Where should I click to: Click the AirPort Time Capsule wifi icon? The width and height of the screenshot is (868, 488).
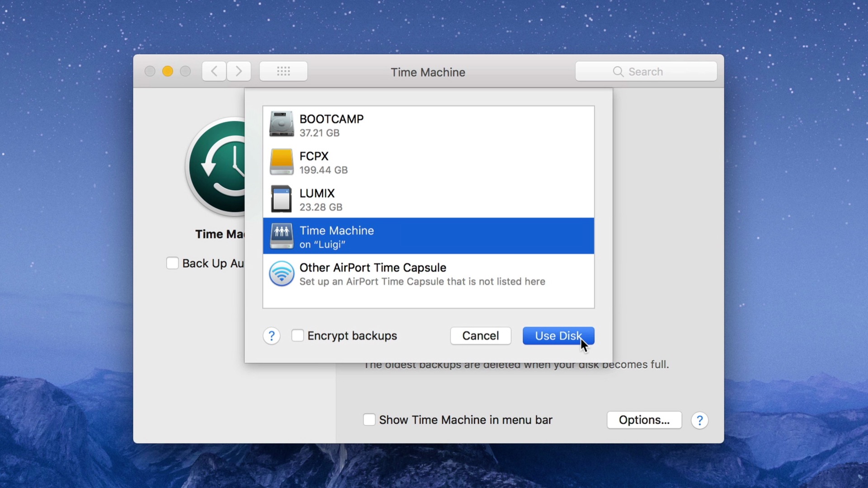coord(281,273)
